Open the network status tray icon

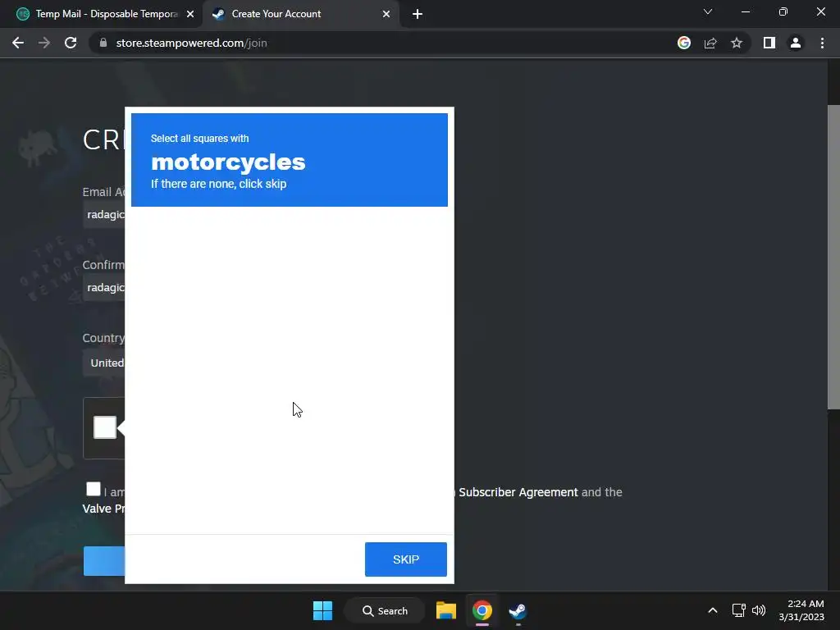(739, 610)
